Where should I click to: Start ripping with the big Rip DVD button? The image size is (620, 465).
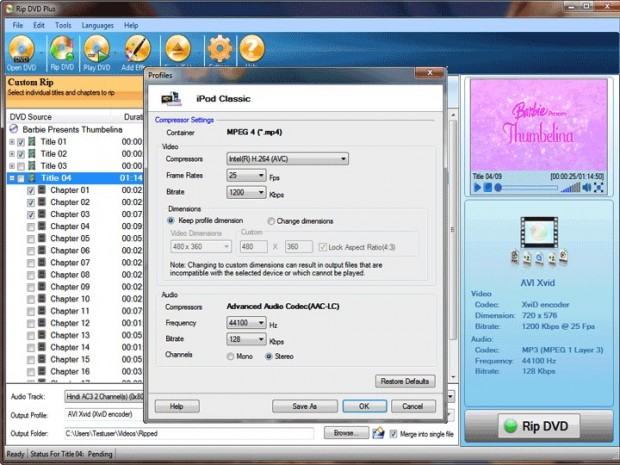click(x=539, y=426)
